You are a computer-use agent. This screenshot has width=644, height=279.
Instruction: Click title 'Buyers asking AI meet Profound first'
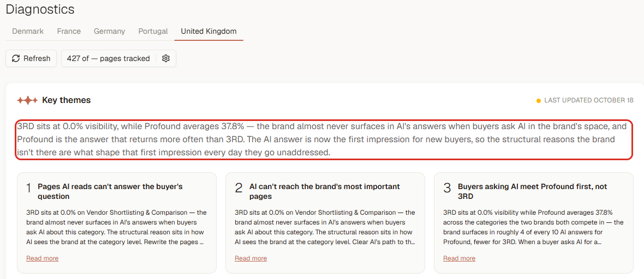[x=532, y=192]
